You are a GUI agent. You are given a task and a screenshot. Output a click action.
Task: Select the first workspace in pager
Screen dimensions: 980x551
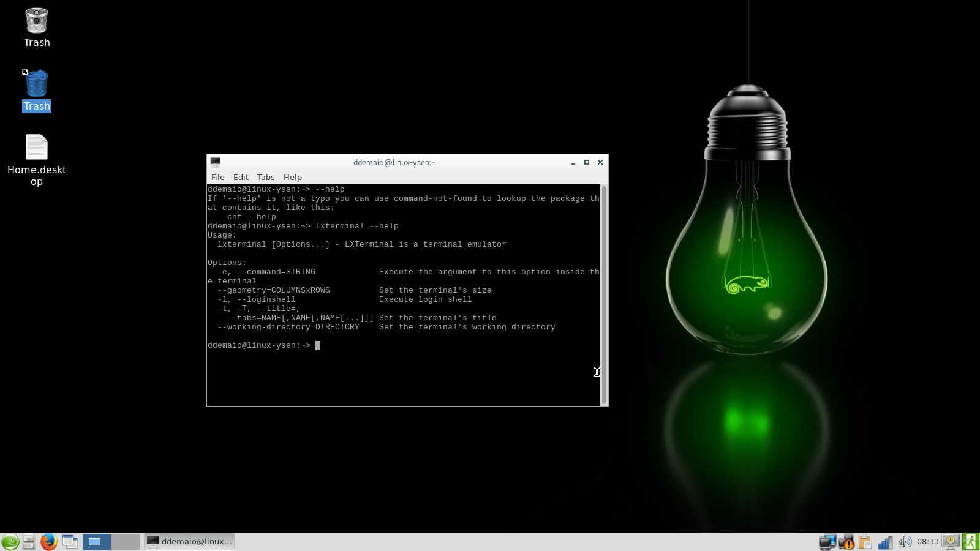tap(96, 542)
